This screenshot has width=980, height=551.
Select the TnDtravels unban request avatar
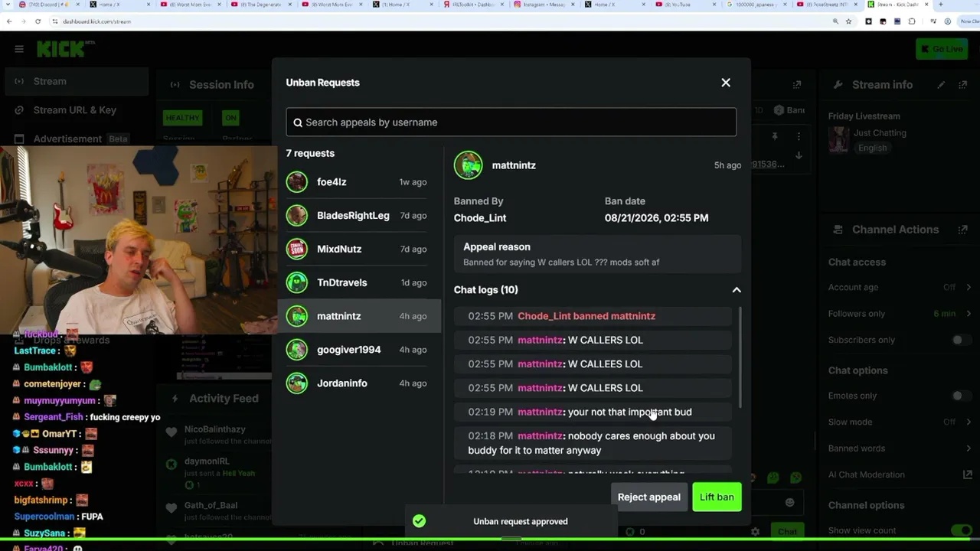tap(297, 282)
